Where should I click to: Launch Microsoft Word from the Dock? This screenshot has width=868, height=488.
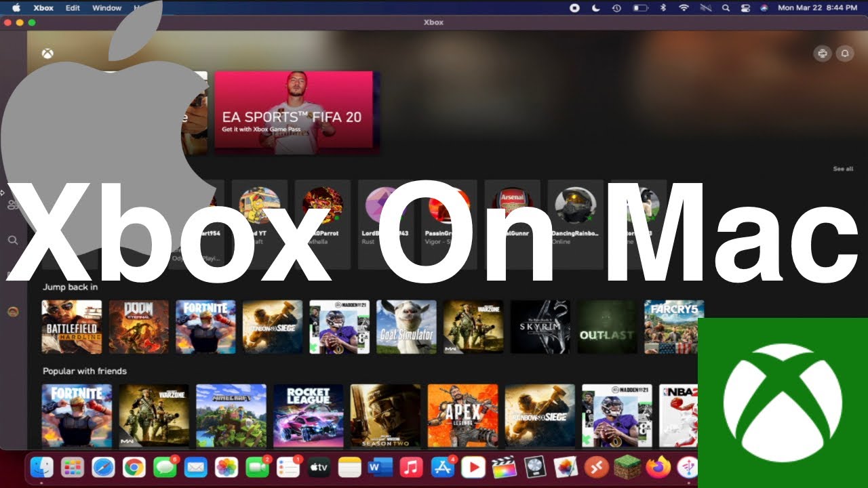380,467
